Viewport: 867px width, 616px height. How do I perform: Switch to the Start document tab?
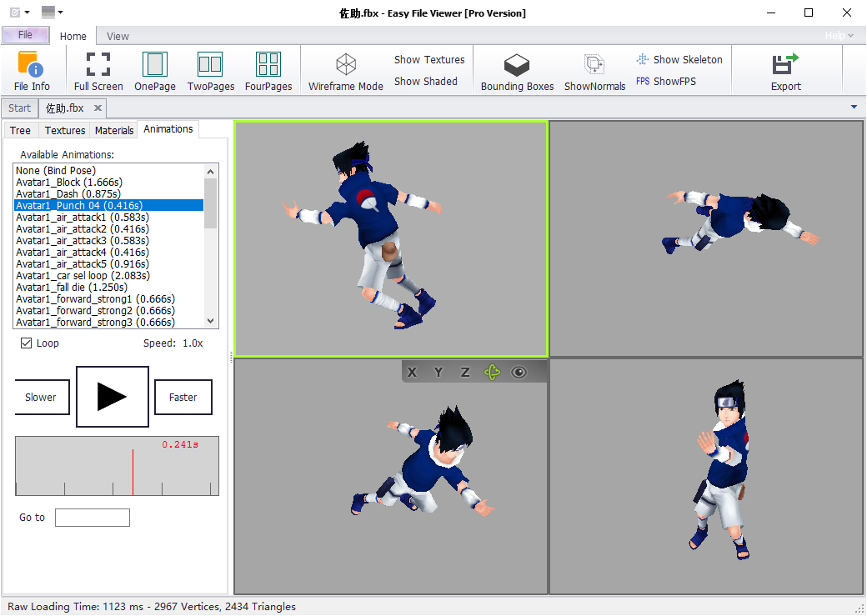[x=19, y=108]
